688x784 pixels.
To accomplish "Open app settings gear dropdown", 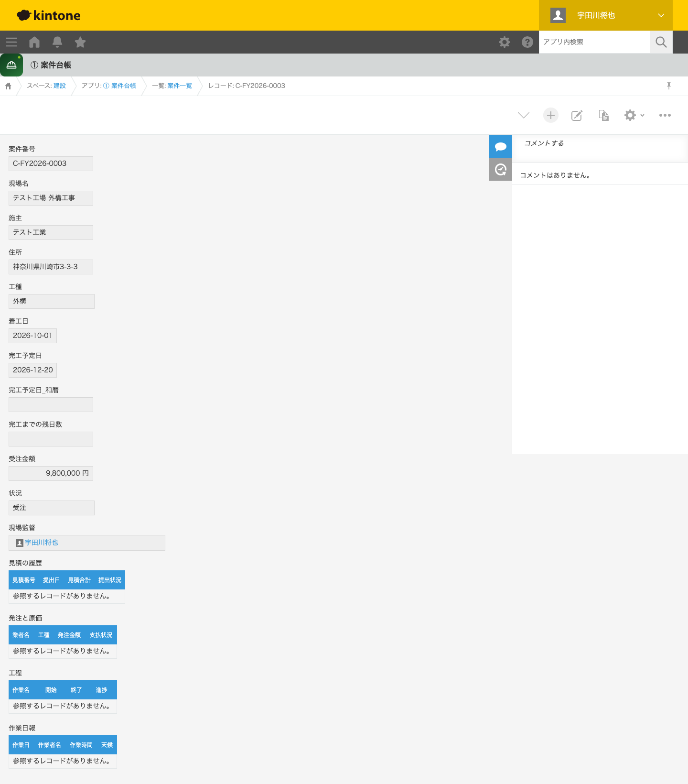I will click(x=634, y=115).
